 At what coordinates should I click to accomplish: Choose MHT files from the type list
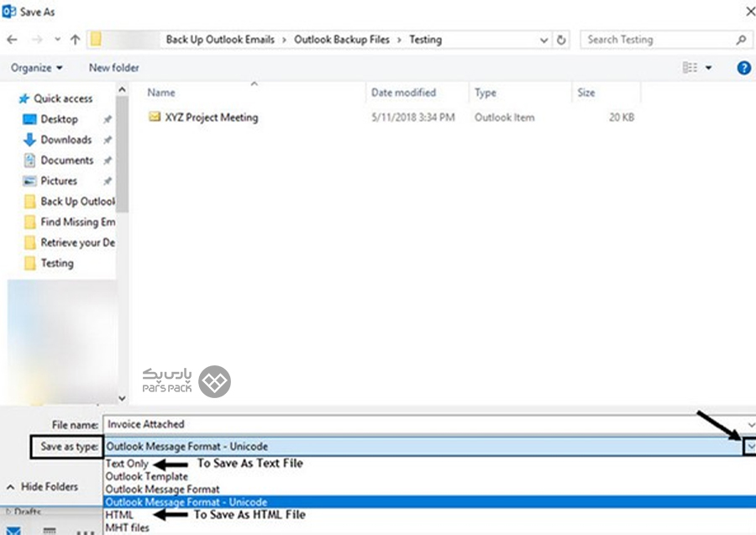point(128,528)
